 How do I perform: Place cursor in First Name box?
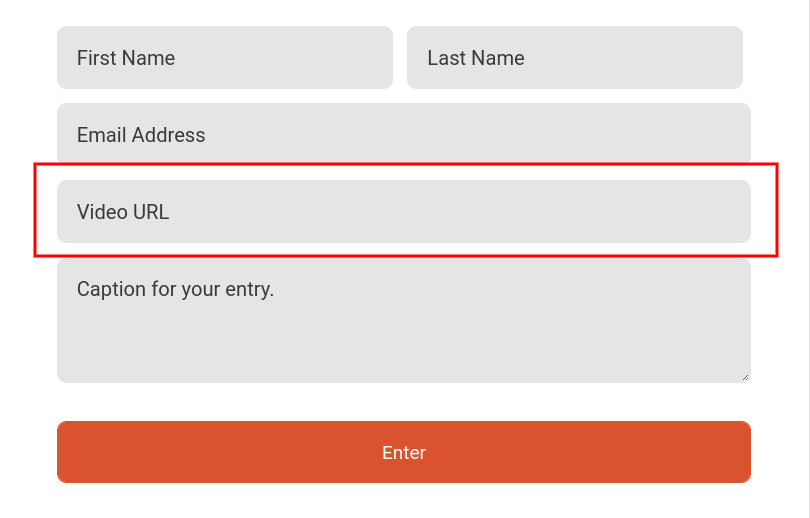(x=224, y=58)
